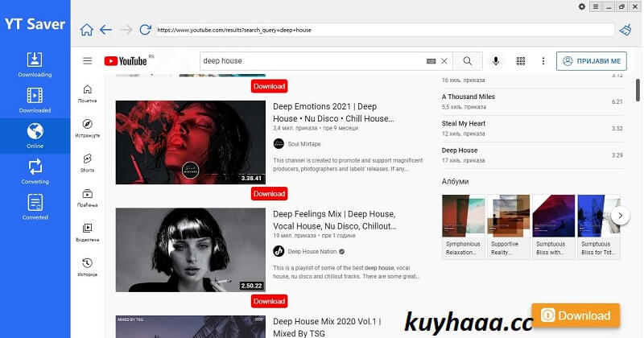Navigate back with the left arrow
Image resolution: width=644 pixels, height=338 pixels.
[x=106, y=30]
